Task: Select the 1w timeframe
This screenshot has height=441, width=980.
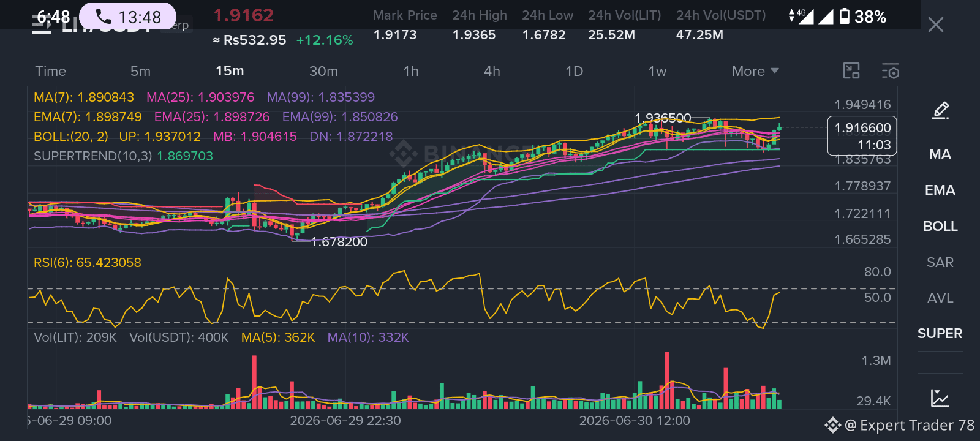Action: (x=657, y=71)
